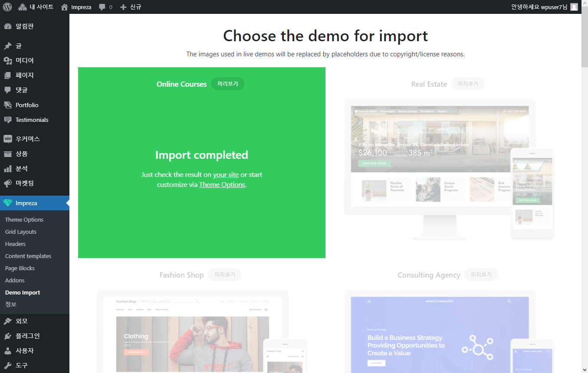Click the 'Fashion Shop' demo title
588x373 pixels.
point(181,275)
